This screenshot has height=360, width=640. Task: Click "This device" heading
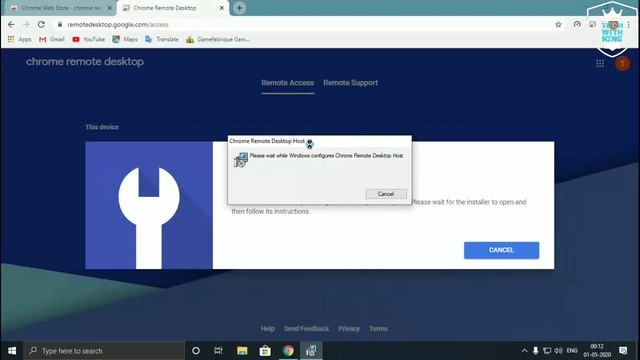pyautogui.click(x=102, y=127)
